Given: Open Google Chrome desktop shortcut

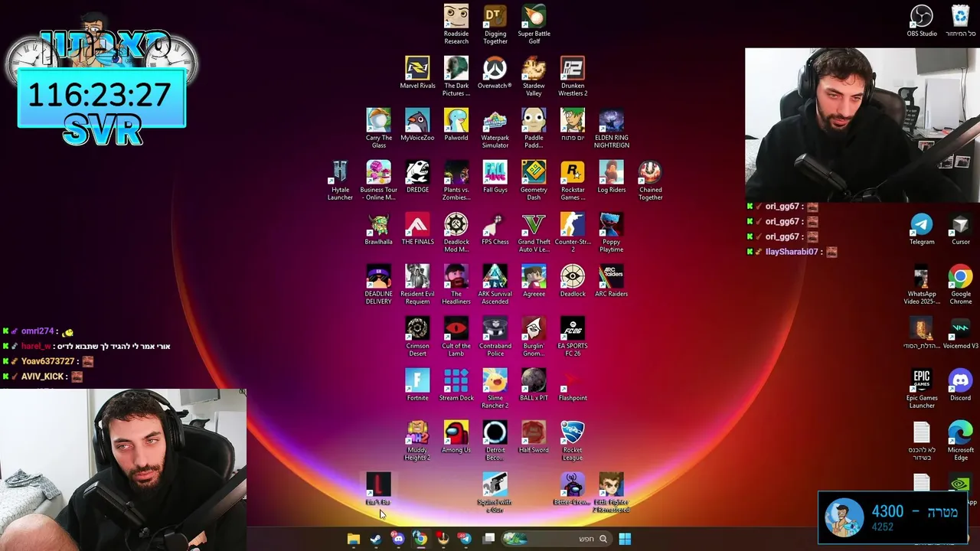Looking at the screenshot, I should pos(961,285).
